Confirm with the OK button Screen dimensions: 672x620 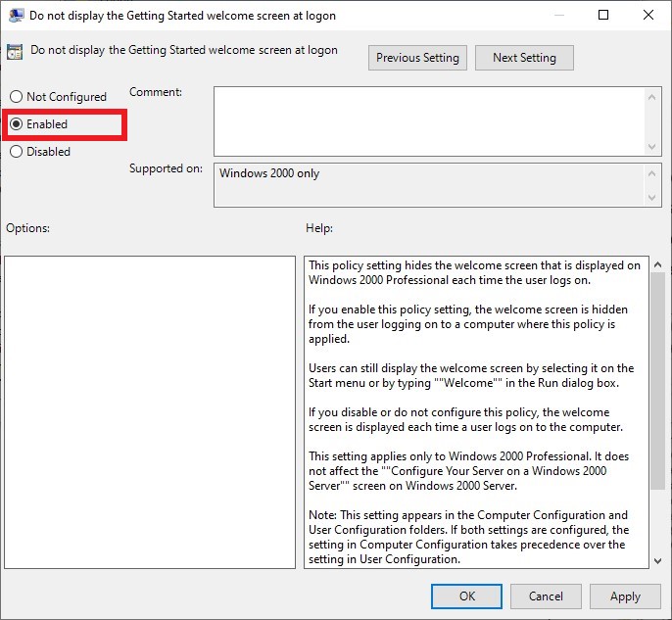click(x=466, y=596)
